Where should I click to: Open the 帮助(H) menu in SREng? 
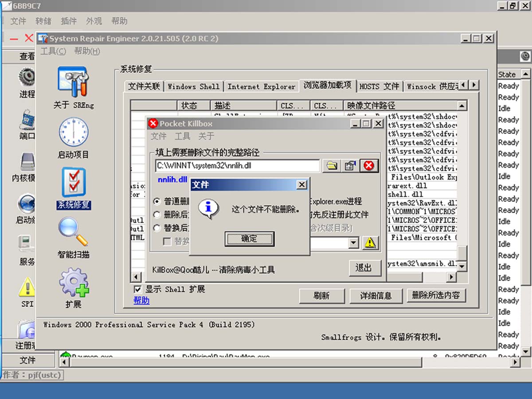[x=87, y=51]
